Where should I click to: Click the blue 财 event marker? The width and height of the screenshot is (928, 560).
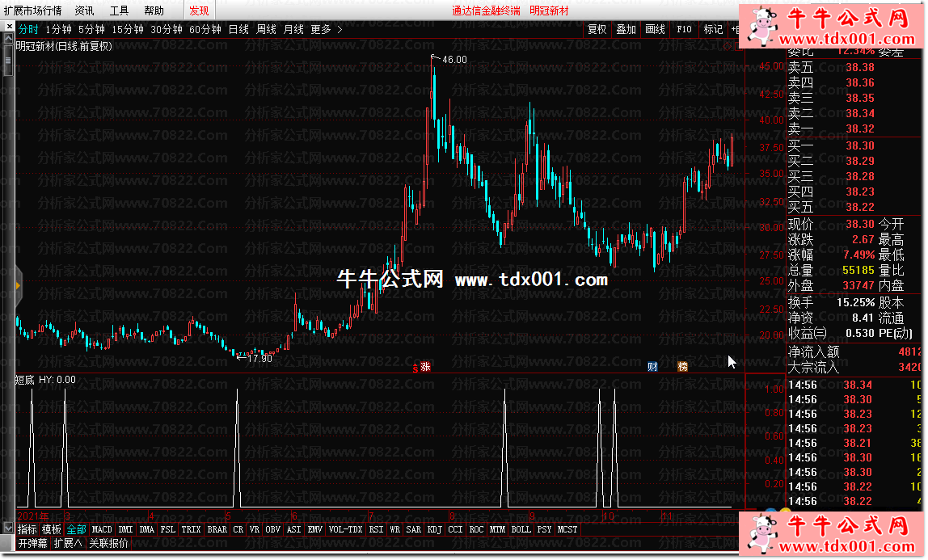pos(652,367)
